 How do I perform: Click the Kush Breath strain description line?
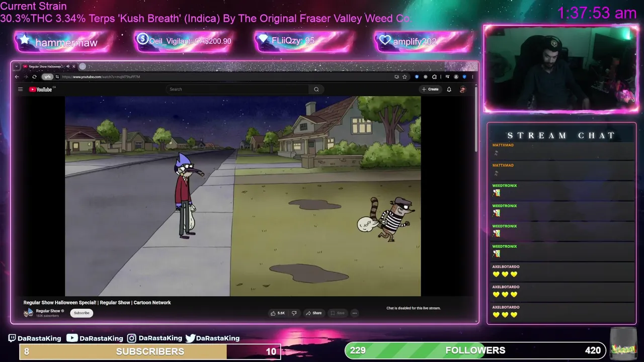point(205,18)
